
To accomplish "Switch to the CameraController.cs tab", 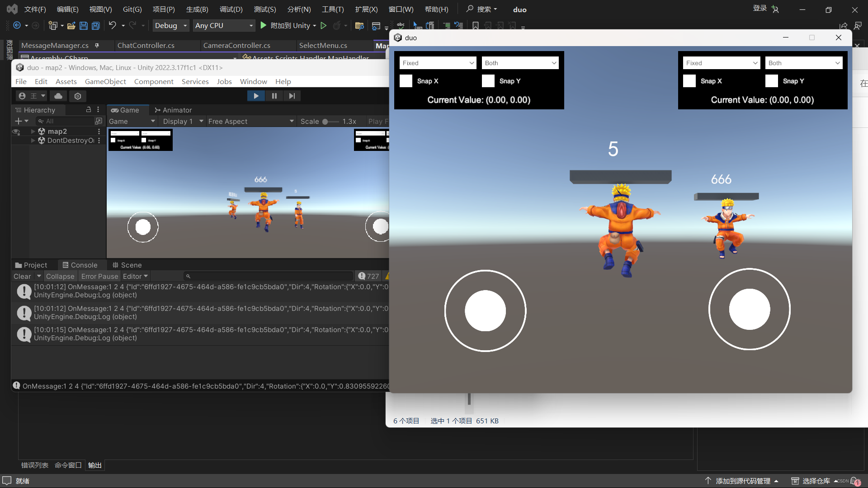I will (236, 45).
